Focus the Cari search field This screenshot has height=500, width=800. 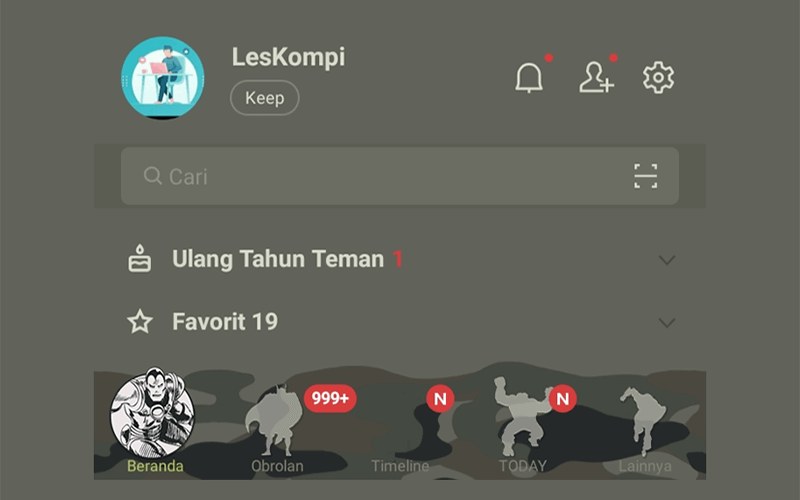tap(399, 176)
